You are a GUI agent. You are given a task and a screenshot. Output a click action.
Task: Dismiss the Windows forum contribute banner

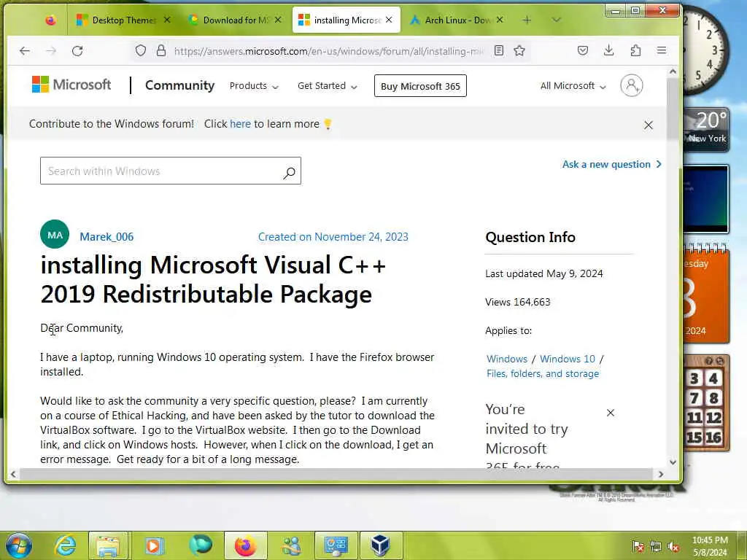point(649,125)
